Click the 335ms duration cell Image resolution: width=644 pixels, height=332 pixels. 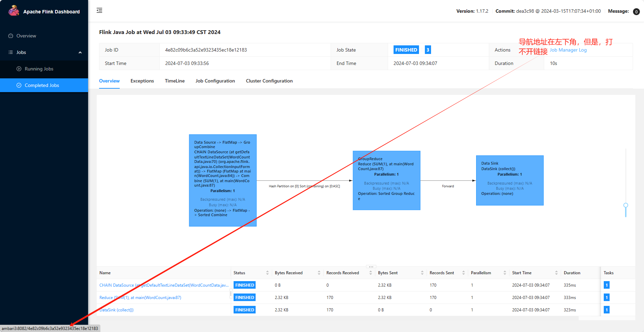[570, 285]
